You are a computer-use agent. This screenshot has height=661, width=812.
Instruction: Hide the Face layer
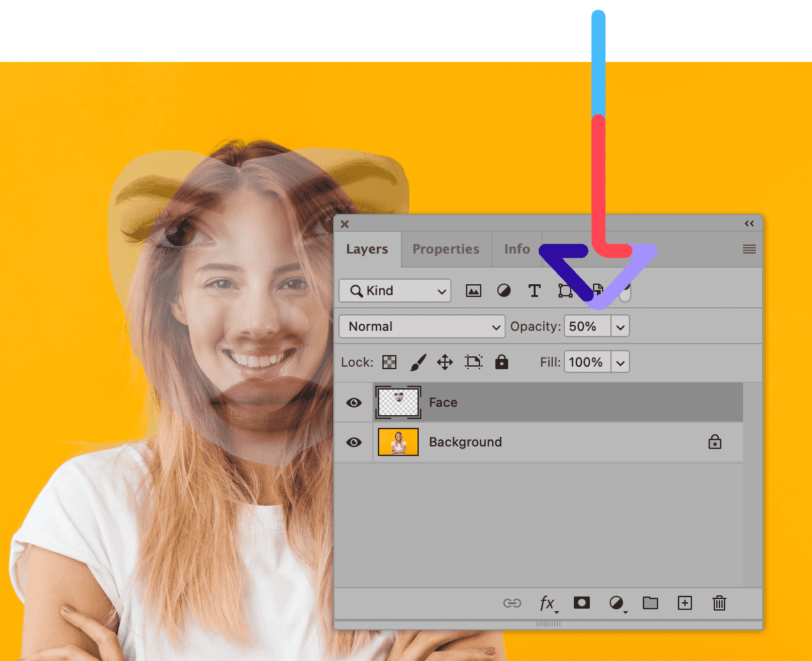point(354,402)
